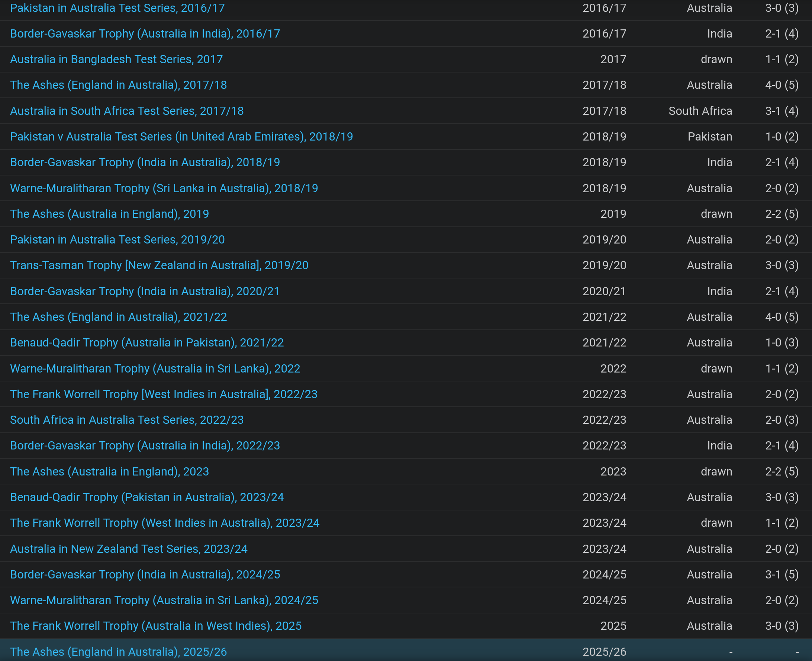
Task: Open Frank Worrell Trophy 2025 link
Action: (156, 626)
